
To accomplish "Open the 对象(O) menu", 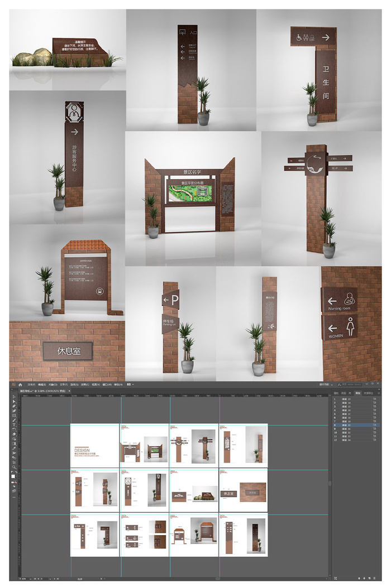I will [x=53, y=385].
